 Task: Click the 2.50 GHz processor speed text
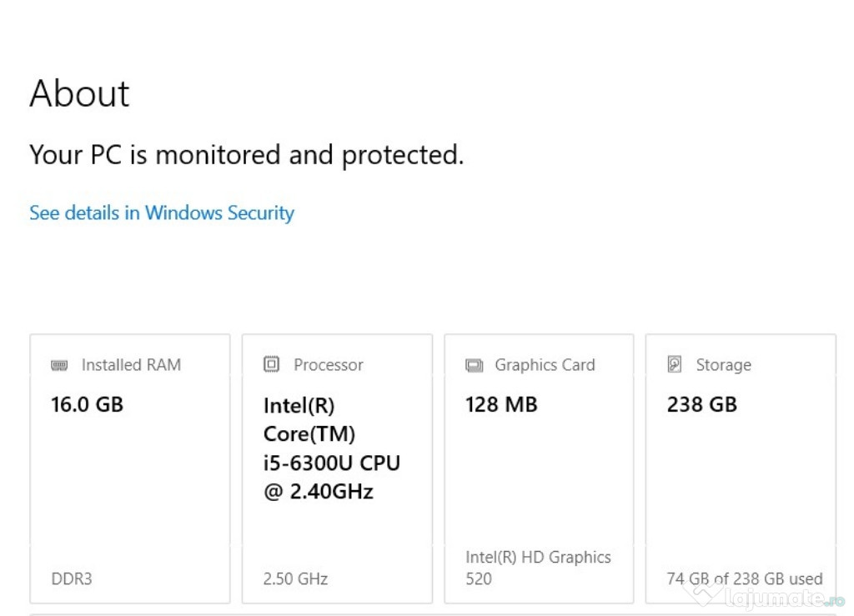tap(296, 578)
